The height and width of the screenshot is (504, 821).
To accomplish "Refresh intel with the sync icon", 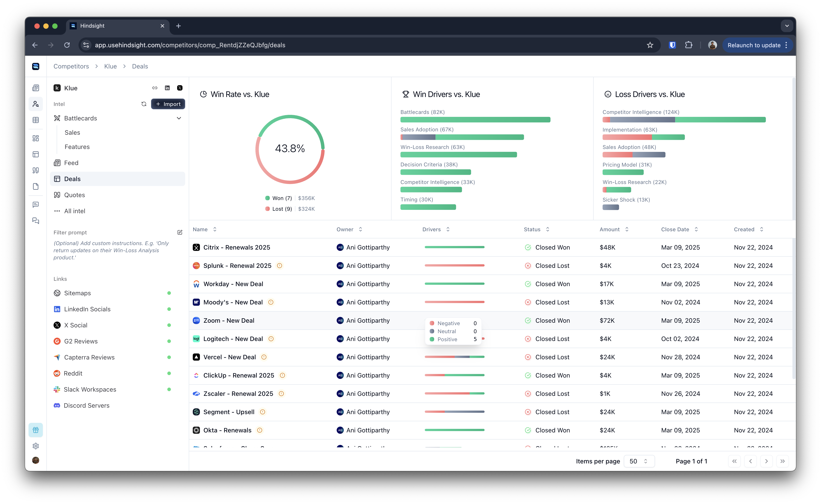I will [x=144, y=104].
